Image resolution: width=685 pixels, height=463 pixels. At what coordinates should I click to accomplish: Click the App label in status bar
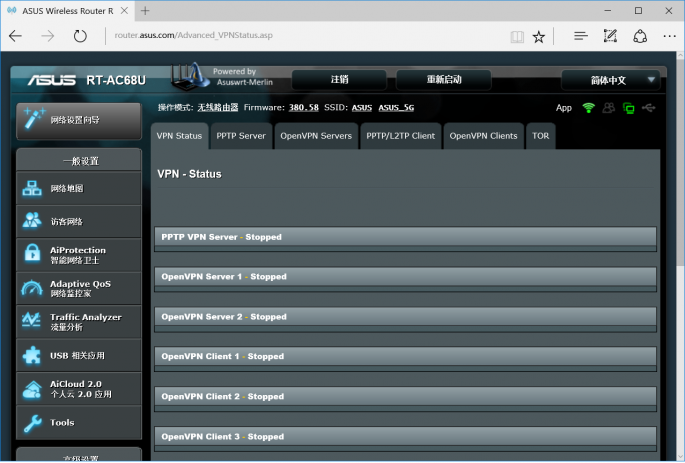click(x=564, y=108)
